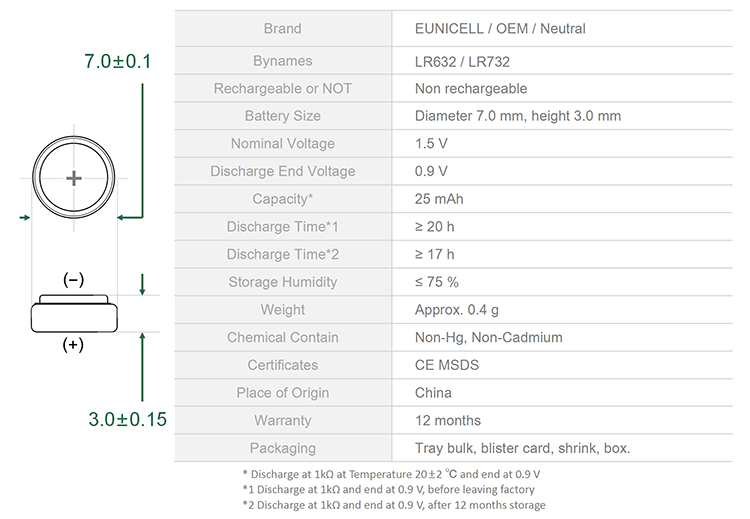
Task: Select the Discharge Time*1 label
Action: pos(283,227)
